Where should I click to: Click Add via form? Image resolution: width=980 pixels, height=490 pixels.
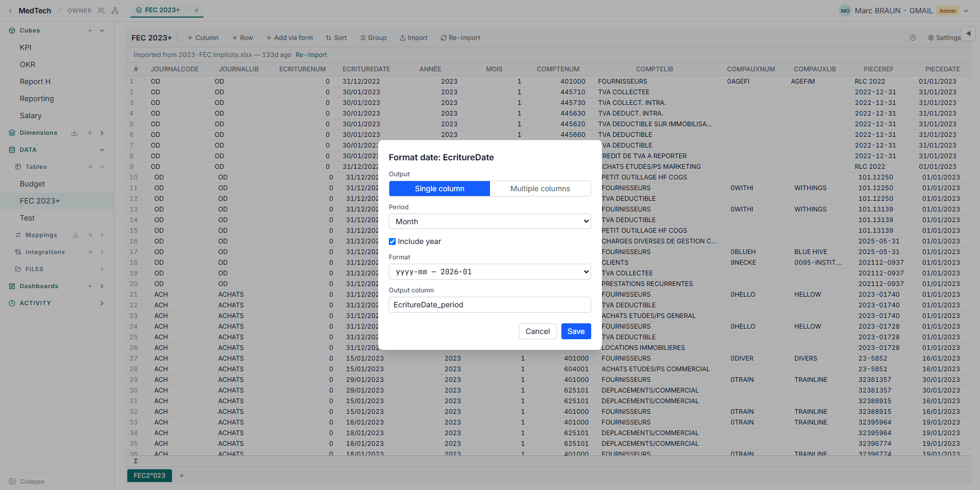click(289, 38)
